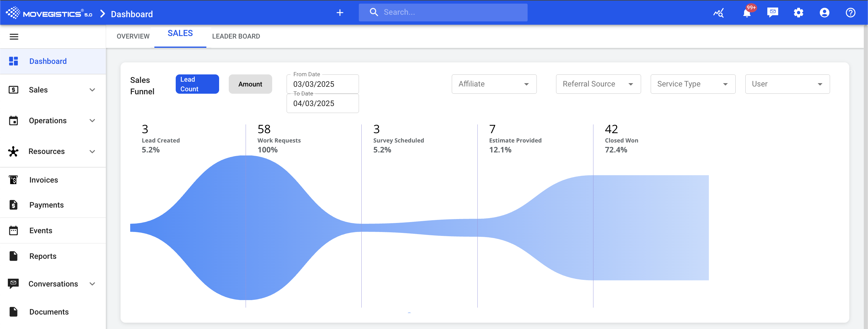Switch funnel to Amount mode

pyautogui.click(x=250, y=84)
